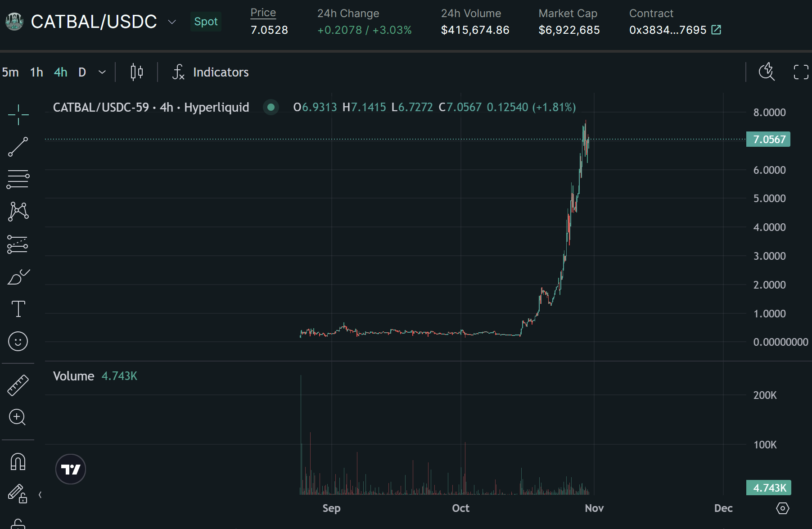Expand the CATBAL/USDC pair selector chevron
The image size is (812, 529).
(172, 22)
